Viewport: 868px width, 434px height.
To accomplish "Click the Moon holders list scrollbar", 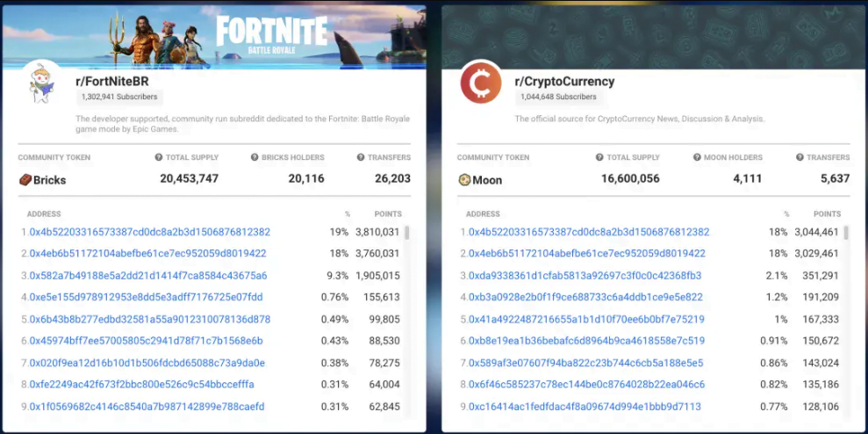I will (x=846, y=233).
